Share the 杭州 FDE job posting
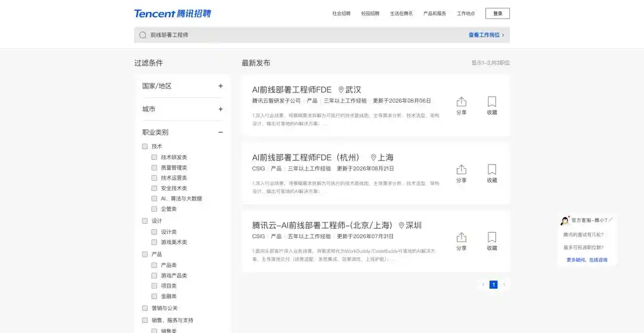The width and height of the screenshot is (644, 333). pyautogui.click(x=461, y=174)
